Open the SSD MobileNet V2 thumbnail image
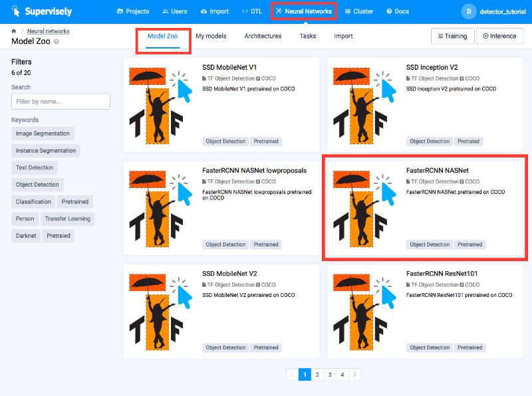This screenshot has width=532, height=396. pyautogui.click(x=161, y=312)
